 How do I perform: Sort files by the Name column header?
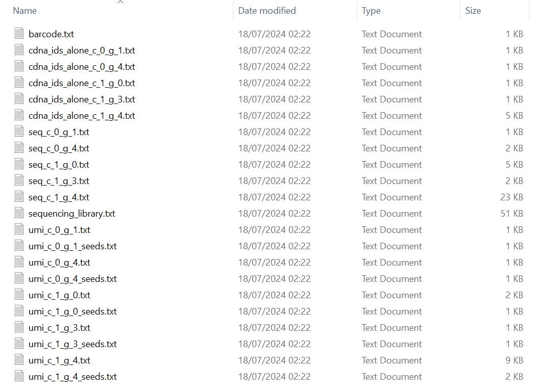click(25, 11)
